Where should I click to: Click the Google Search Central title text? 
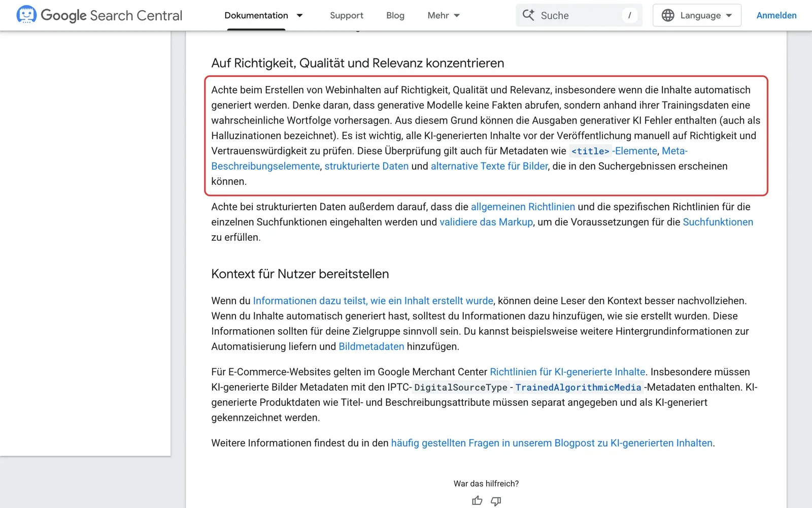tap(111, 15)
